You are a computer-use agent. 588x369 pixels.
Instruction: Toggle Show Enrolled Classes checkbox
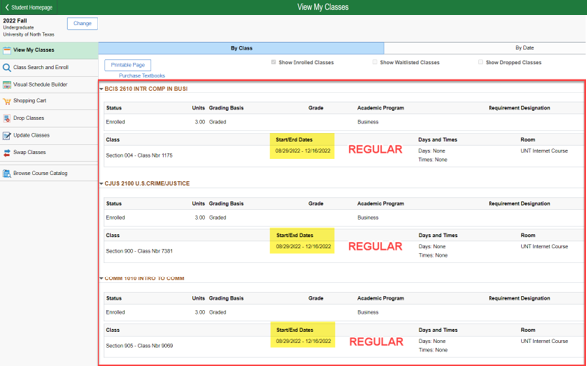click(x=273, y=62)
